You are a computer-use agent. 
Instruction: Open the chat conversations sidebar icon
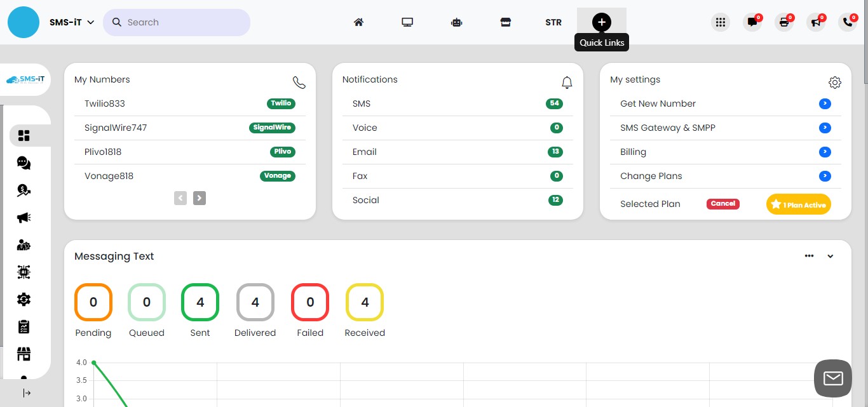(24, 163)
